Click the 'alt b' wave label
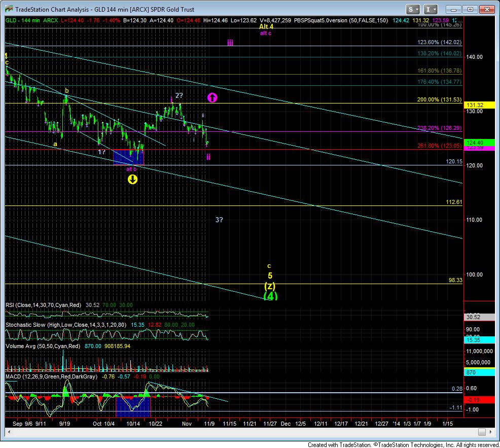 click(131, 169)
